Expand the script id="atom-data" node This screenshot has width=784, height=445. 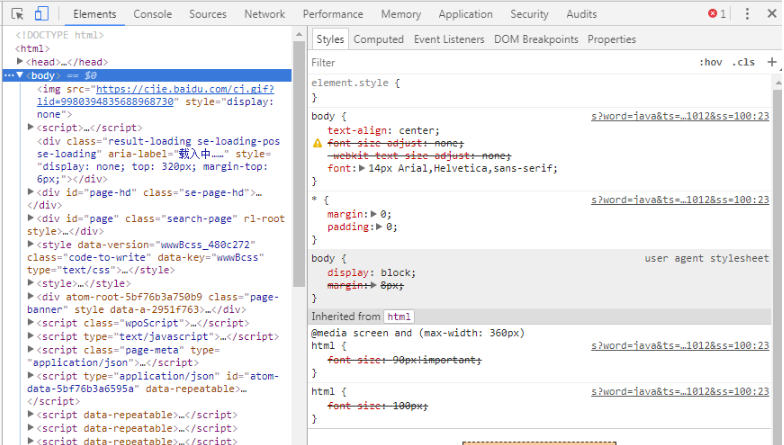tap(30, 376)
